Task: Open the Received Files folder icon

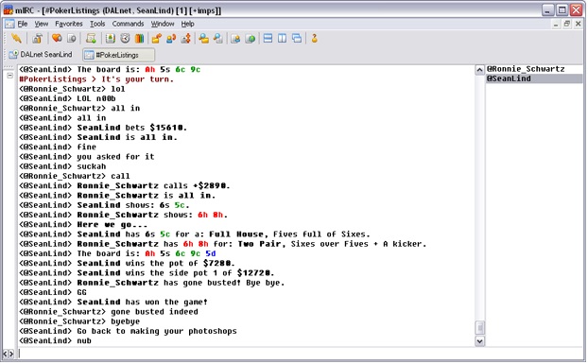Action: pyautogui.click(x=203, y=38)
